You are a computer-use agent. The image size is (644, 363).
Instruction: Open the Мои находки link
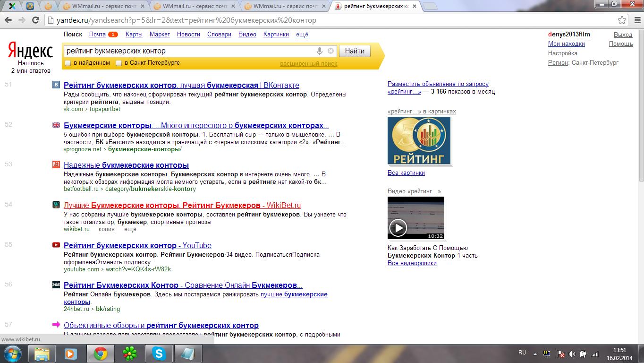click(x=567, y=44)
